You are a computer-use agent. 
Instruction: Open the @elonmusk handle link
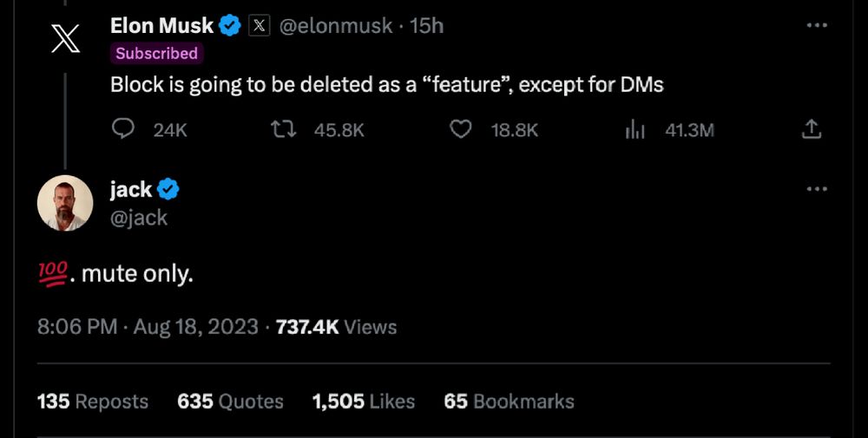[334, 26]
